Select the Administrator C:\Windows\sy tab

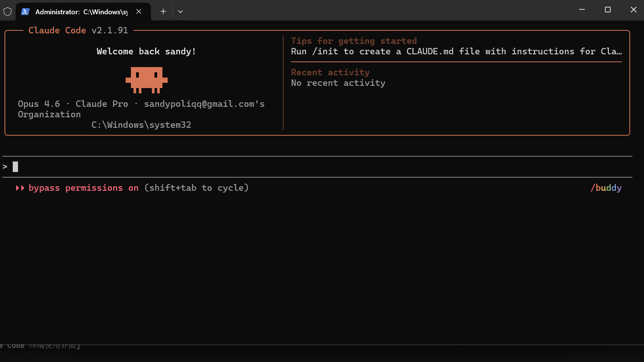[83, 12]
